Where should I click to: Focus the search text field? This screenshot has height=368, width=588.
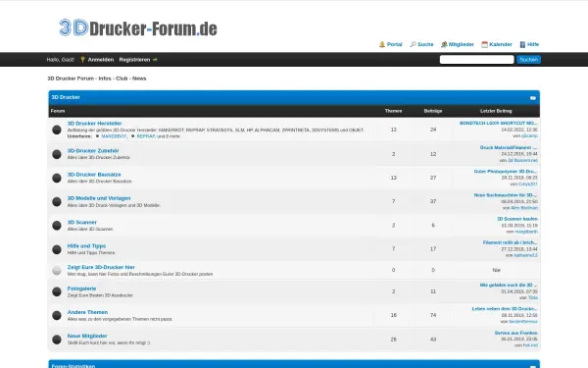coord(476,59)
